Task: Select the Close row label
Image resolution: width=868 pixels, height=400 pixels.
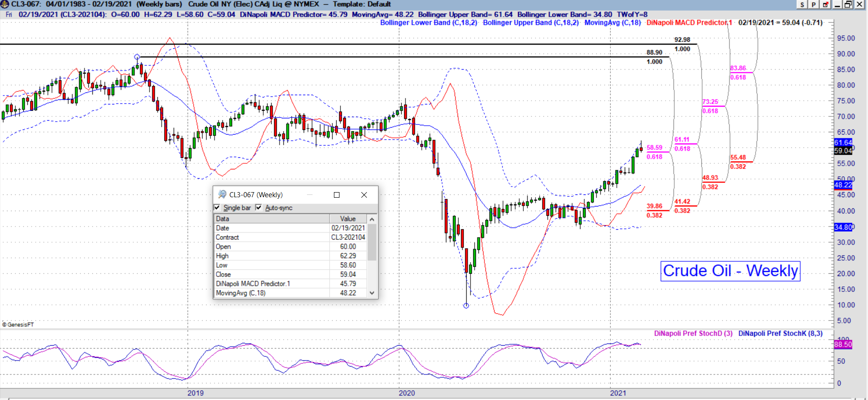Action: 223,274
